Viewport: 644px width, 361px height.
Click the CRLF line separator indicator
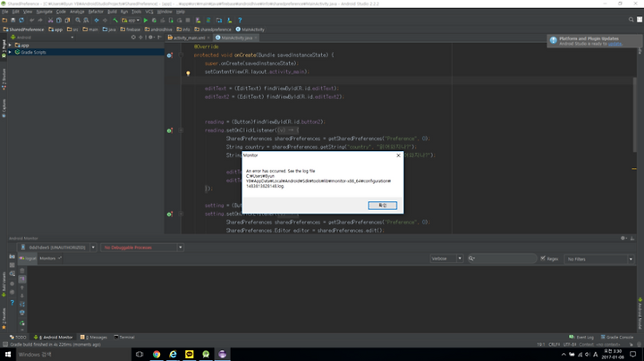click(554, 345)
